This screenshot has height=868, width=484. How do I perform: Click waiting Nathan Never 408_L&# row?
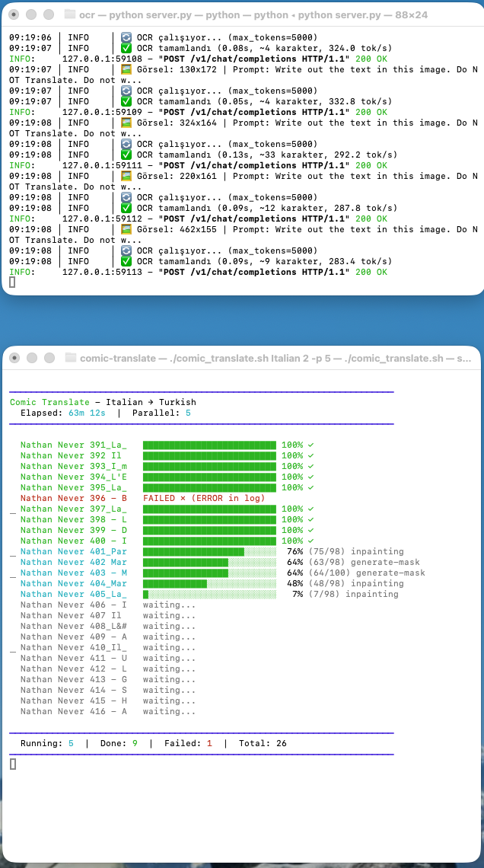point(108,626)
